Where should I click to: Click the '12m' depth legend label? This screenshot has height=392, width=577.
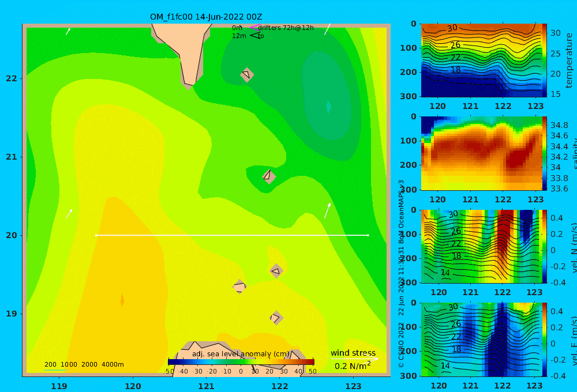(239, 36)
